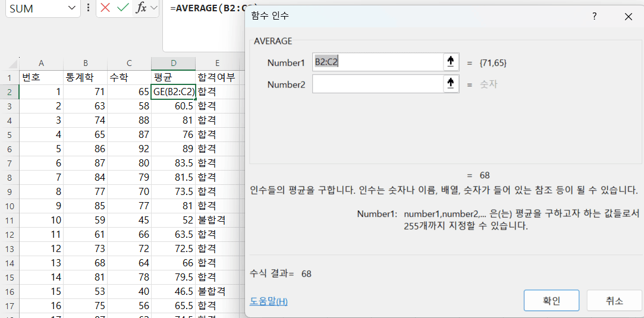Click the dialog help question mark icon

(x=593, y=17)
